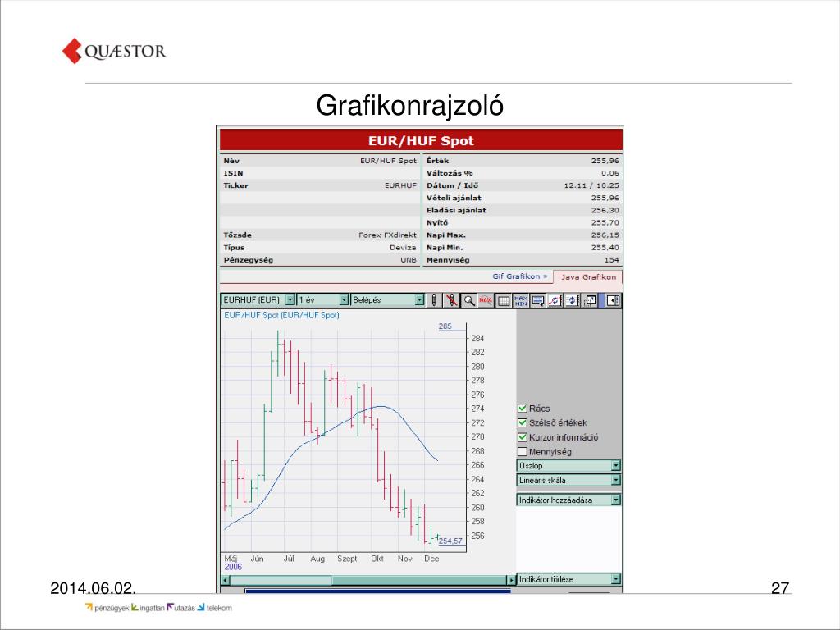This screenshot has width=840, height=630.
Task: Open the Lineáris skála dropdown
Action: click(x=568, y=480)
